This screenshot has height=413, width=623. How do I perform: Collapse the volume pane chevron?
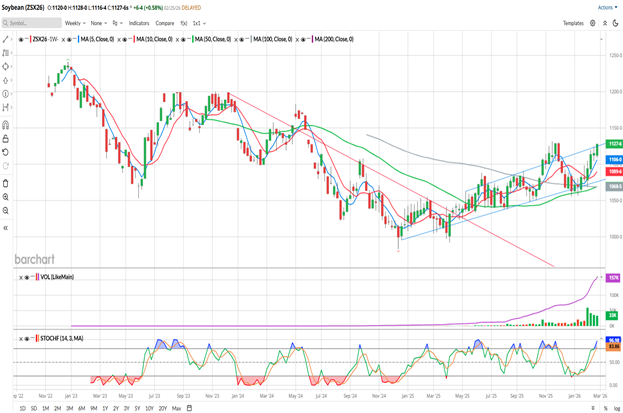(601, 277)
